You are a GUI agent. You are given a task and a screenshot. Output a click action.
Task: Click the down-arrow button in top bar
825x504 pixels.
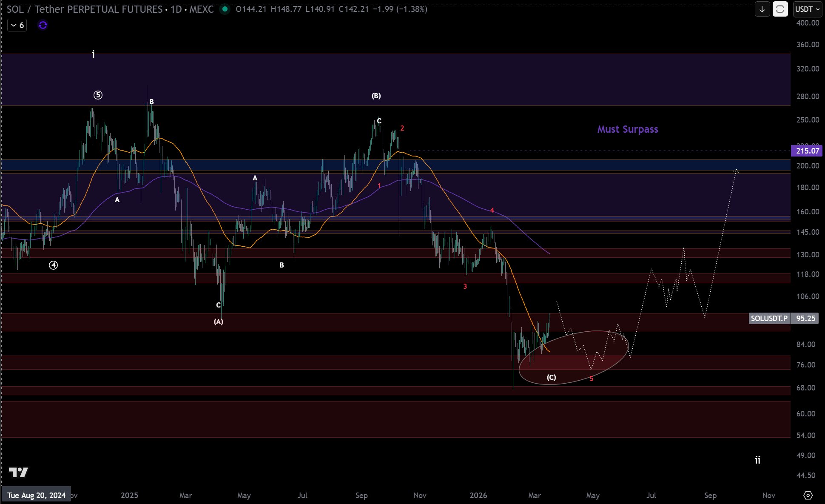762,9
